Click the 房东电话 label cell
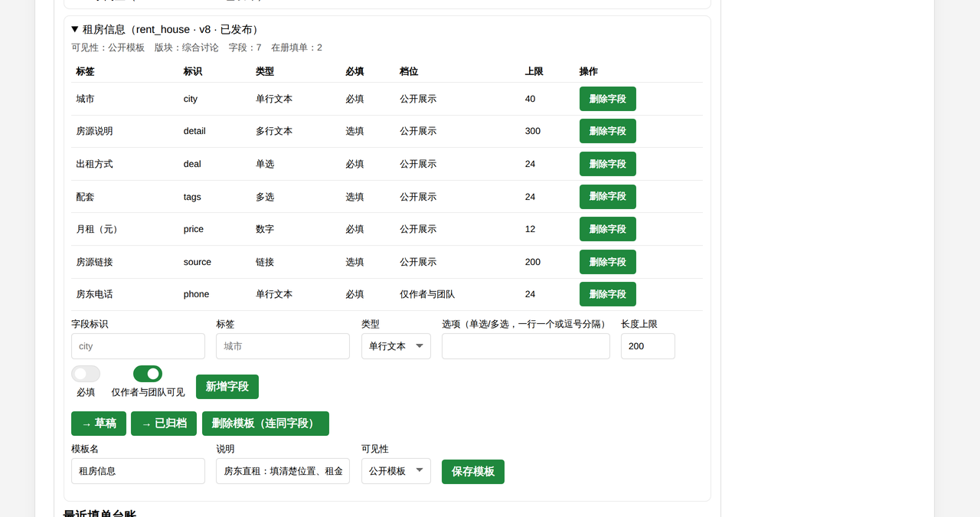Image resolution: width=980 pixels, height=517 pixels. (94, 294)
